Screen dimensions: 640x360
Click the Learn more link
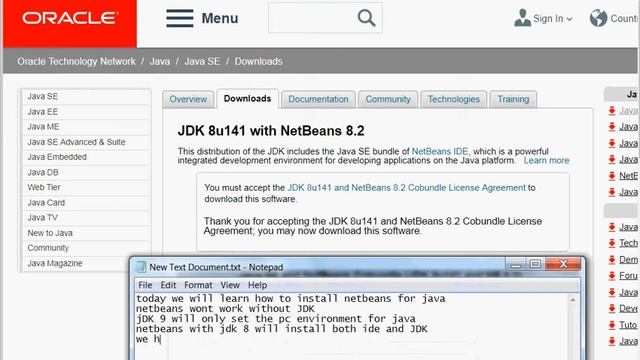(547, 160)
